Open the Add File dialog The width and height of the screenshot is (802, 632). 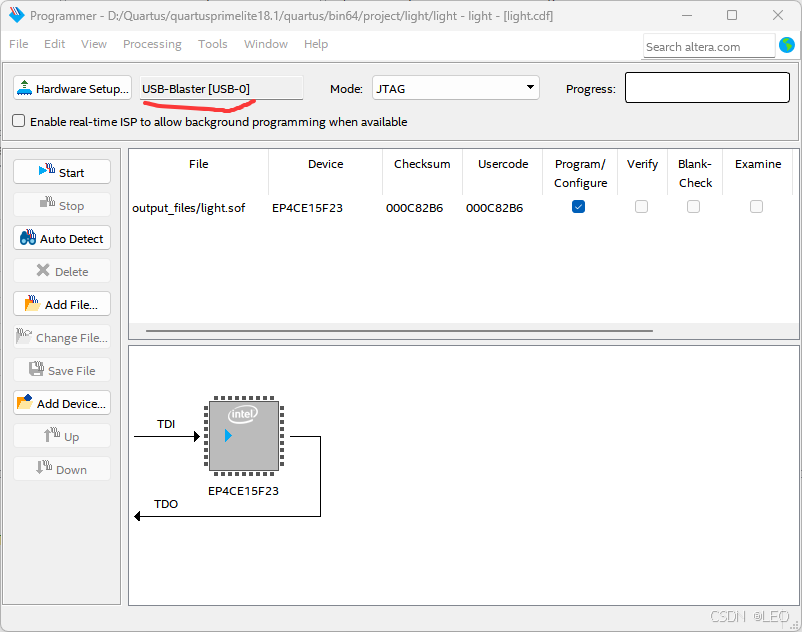(x=62, y=304)
